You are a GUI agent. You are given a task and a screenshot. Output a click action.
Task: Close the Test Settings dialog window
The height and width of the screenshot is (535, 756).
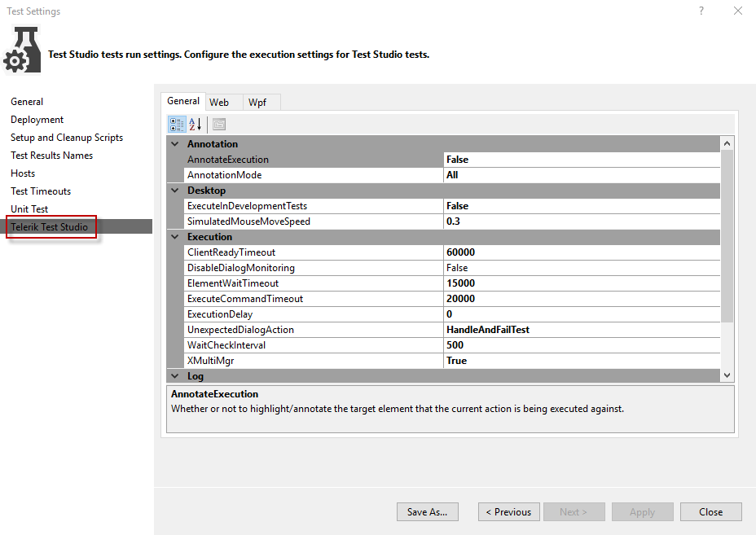point(738,11)
